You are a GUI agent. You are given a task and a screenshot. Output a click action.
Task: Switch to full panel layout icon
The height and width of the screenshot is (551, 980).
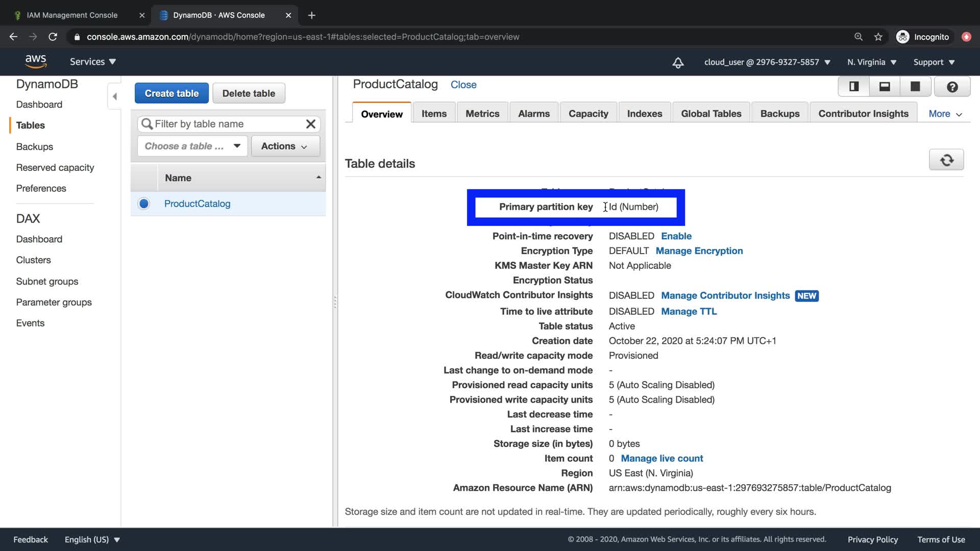(x=915, y=87)
